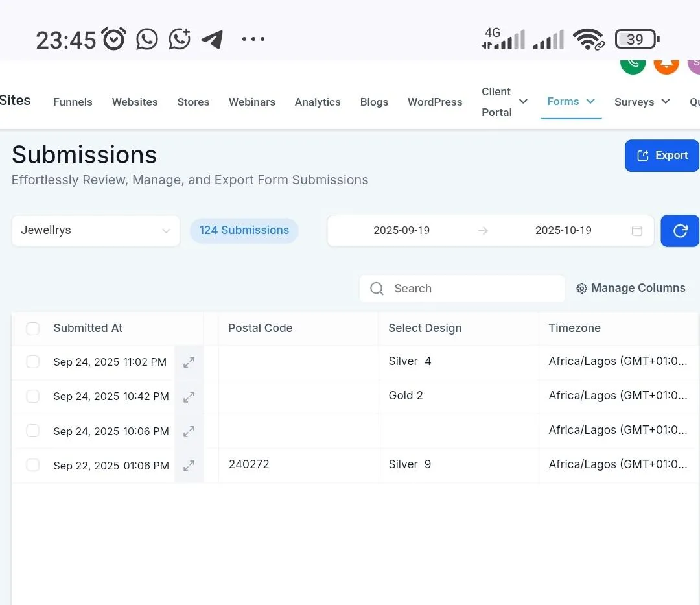Image resolution: width=700 pixels, height=605 pixels.
Task: Click the calendar icon in date range
Action: (x=637, y=230)
